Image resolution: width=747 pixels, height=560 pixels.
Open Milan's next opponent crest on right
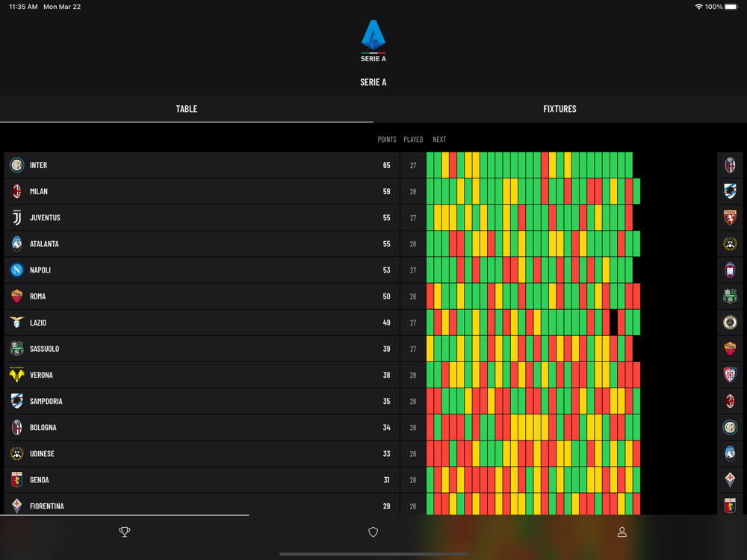(x=730, y=191)
